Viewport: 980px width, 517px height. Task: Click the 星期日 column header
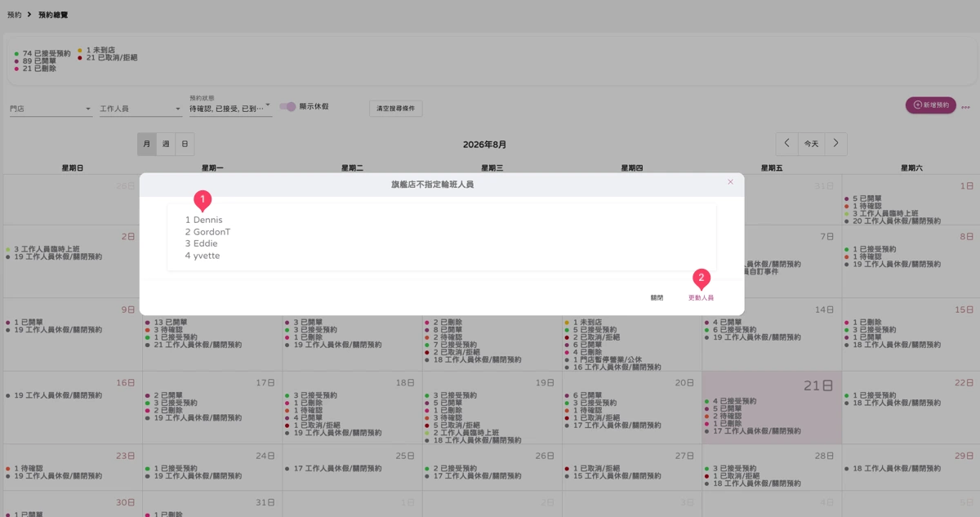tap(73, 167)
